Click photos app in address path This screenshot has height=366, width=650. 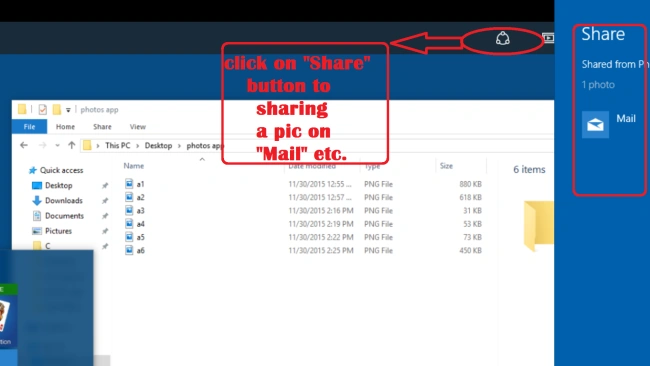point(205,145)
